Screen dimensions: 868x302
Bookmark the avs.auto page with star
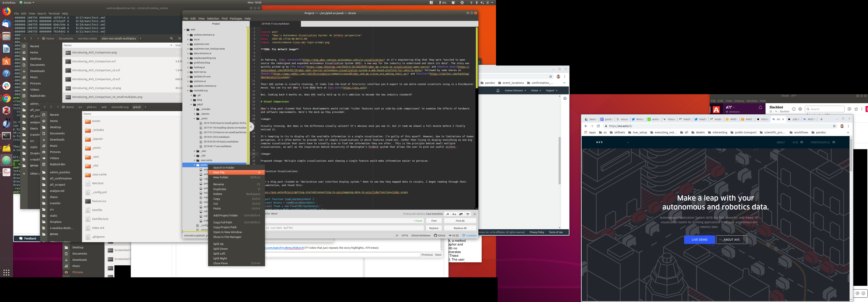tap(834, 126)
